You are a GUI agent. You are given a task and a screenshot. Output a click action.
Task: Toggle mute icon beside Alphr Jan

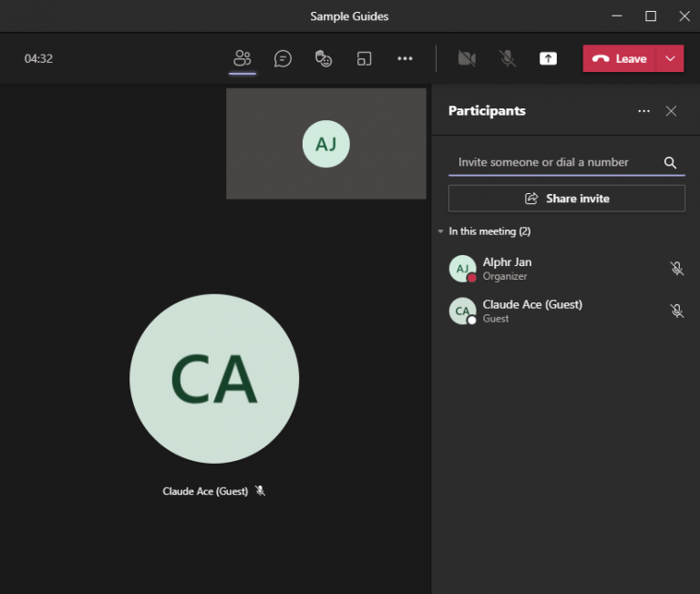(676, 269)
